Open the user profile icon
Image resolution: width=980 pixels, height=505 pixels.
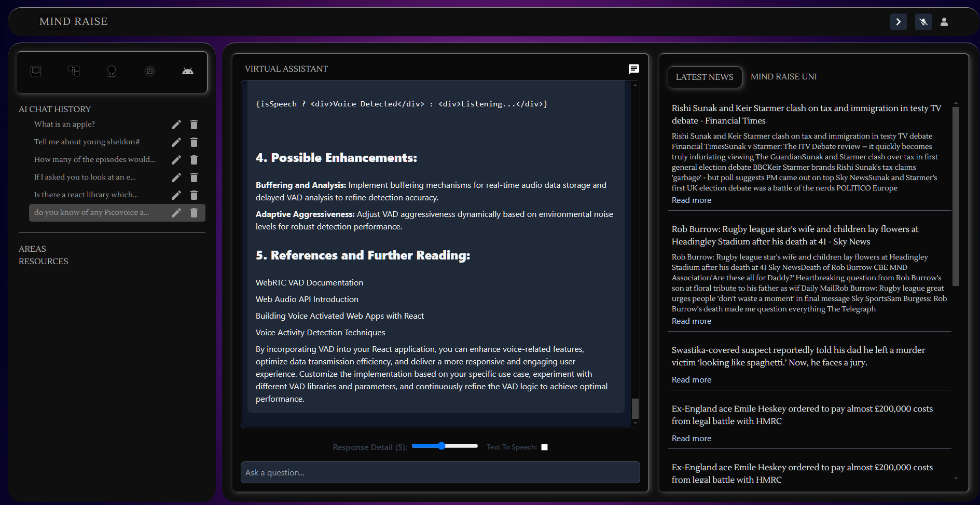(944, 22)
